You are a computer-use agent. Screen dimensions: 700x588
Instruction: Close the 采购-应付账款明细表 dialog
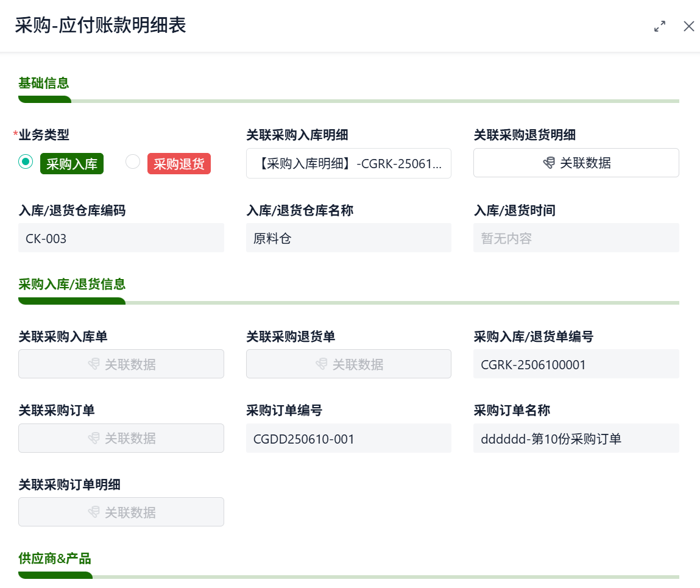point(688,26)
